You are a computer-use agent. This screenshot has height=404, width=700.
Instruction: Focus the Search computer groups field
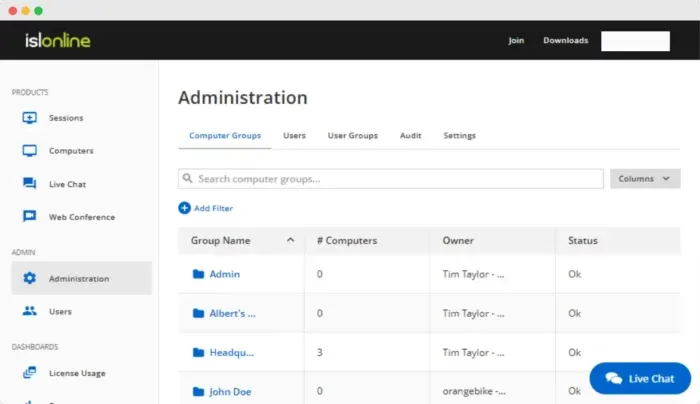point(390,179)
